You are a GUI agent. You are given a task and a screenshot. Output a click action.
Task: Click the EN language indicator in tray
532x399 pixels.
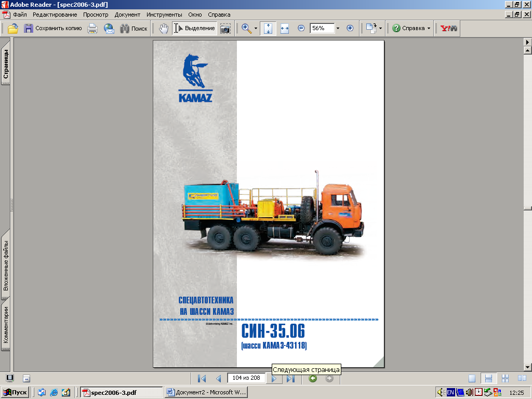pos(450,392)
